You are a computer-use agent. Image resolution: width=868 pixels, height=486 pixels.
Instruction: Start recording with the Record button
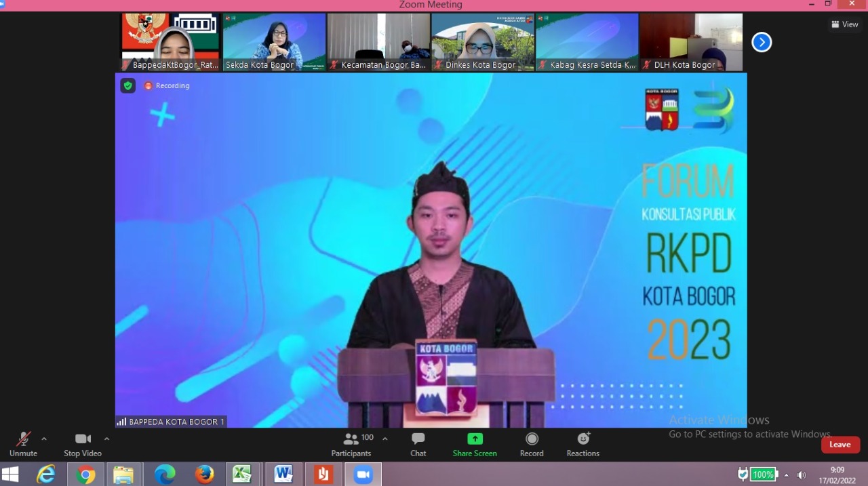pos(532,445)
